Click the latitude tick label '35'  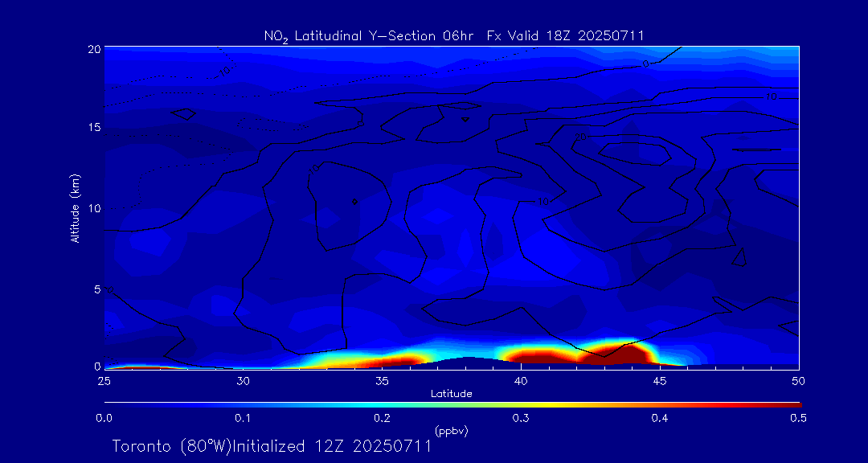(382, 381)
